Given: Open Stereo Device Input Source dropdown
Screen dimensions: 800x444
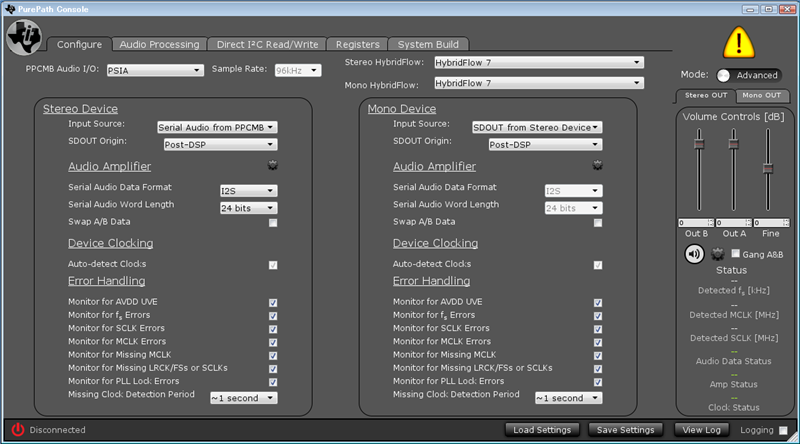Looking at the screenshot, I should click(x=217, y=127).
